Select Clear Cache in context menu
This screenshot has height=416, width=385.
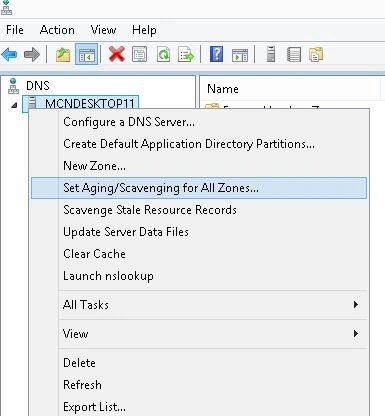tap(199, 254)
